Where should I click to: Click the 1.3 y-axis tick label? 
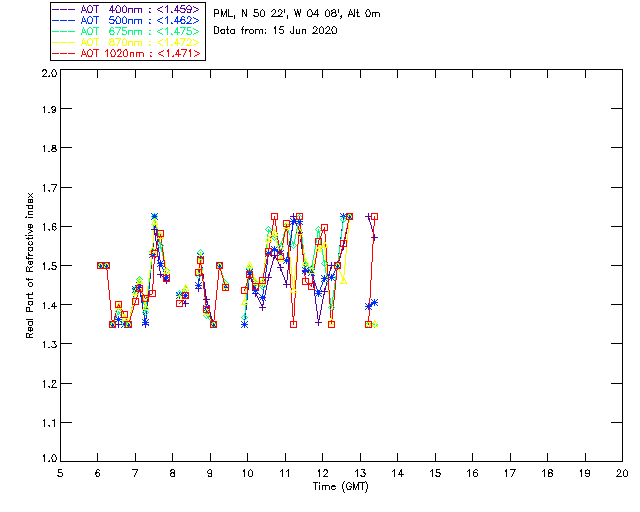tap(49, 344)
